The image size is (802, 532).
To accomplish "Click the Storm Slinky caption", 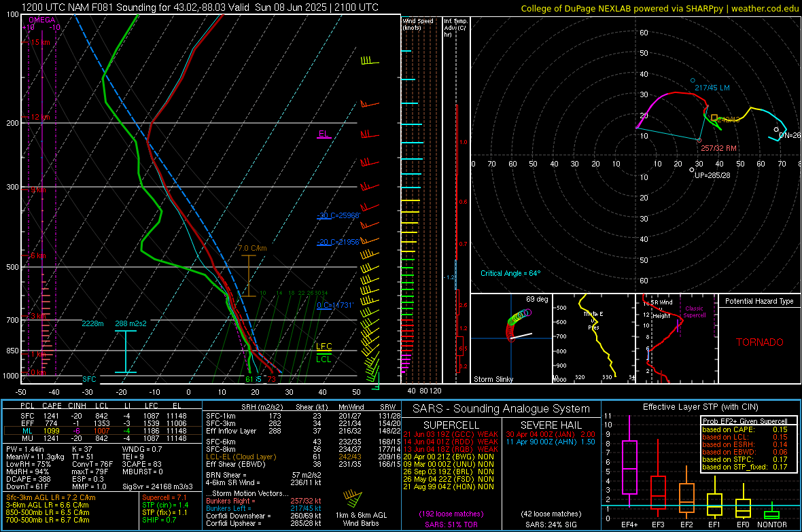I will pyautogui.click(x=493, y=379).
